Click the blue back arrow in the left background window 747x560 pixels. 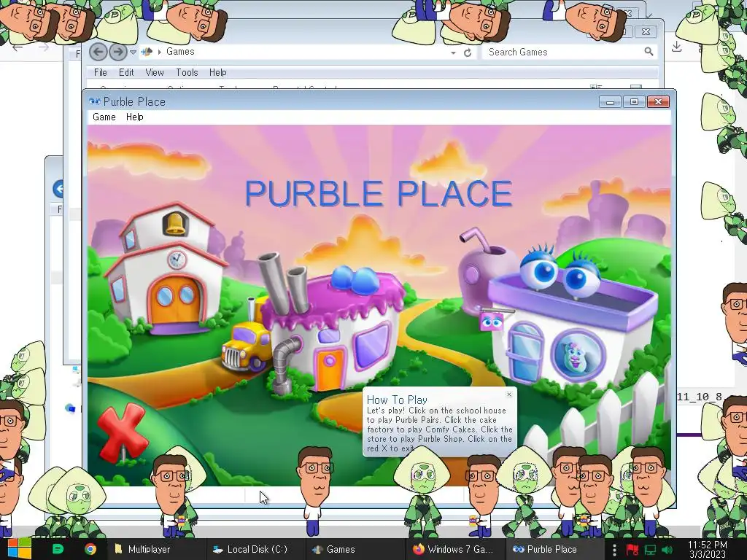tap(58, 189)
